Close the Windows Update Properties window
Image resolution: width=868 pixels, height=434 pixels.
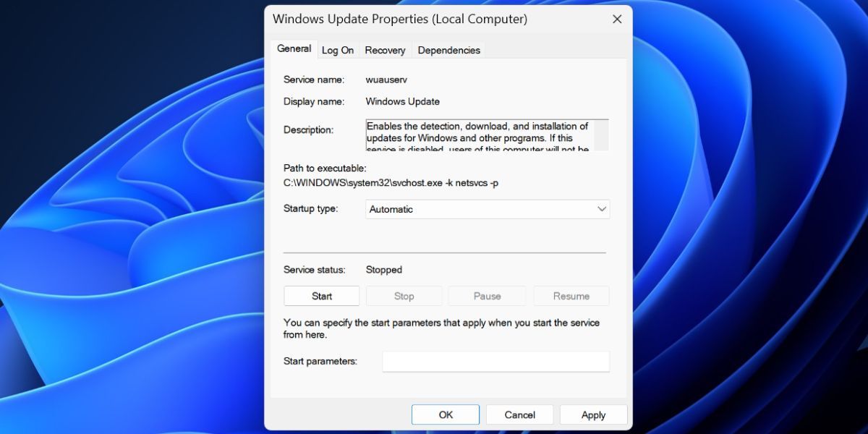pos(616,19)
